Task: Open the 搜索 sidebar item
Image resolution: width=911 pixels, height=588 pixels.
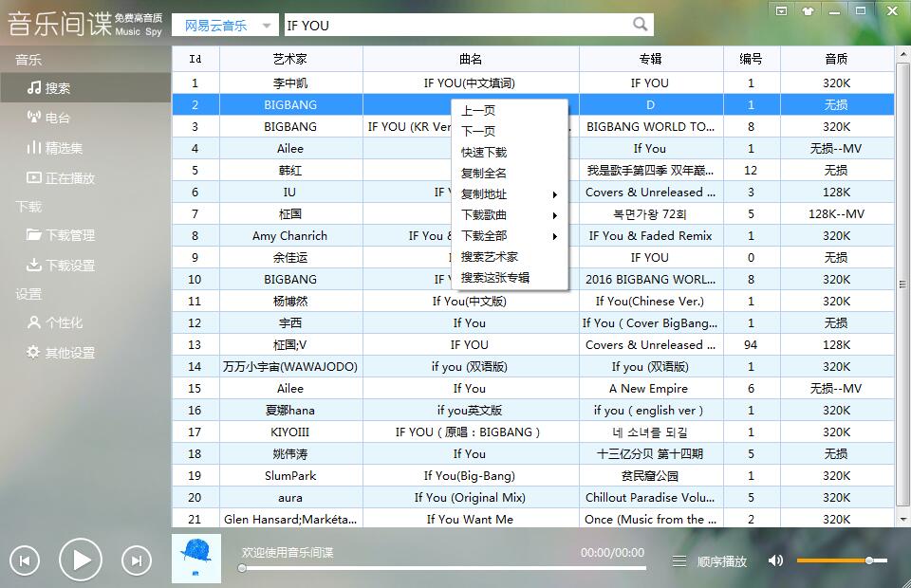Action: pos(85,88)
